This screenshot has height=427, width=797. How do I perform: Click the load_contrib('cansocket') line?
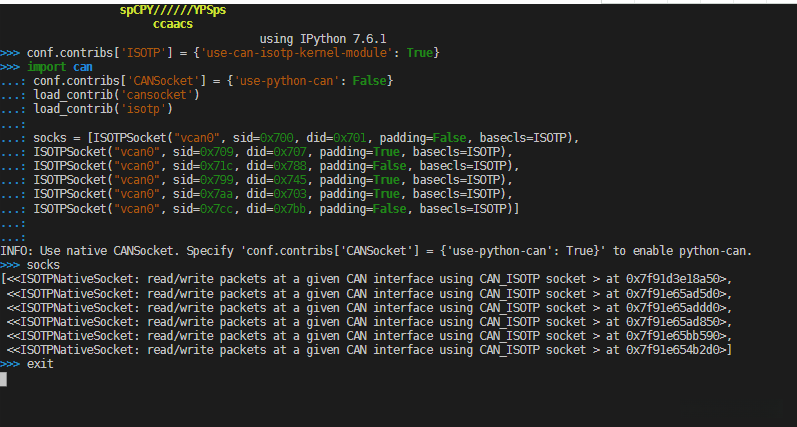(x=117, y=95)
